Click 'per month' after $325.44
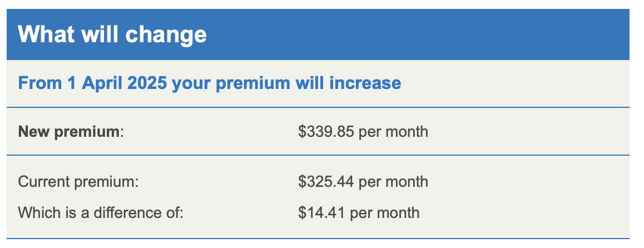This screenshot has width=644, height=248. point(394,181)
